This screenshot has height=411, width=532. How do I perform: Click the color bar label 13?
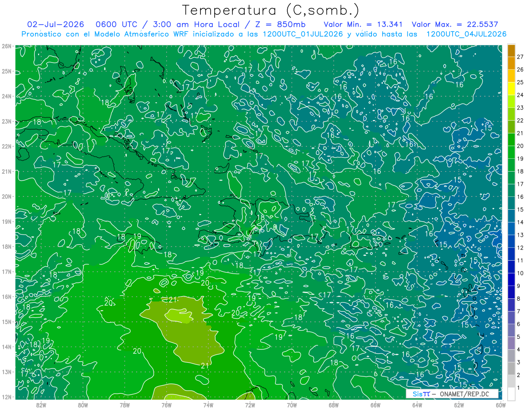(x=520, y=235)
